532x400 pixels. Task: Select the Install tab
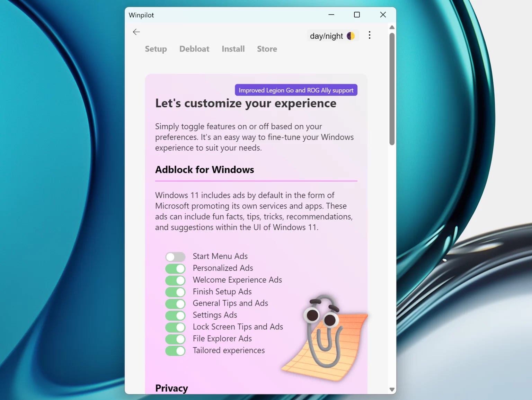tap(233, 49)
